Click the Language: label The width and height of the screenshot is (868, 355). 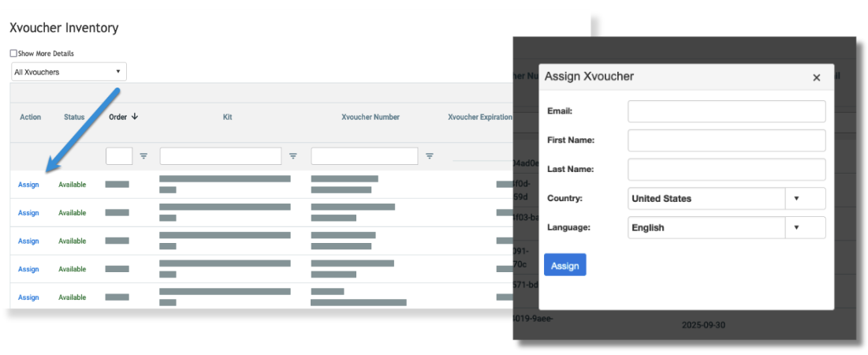point(568,228)
